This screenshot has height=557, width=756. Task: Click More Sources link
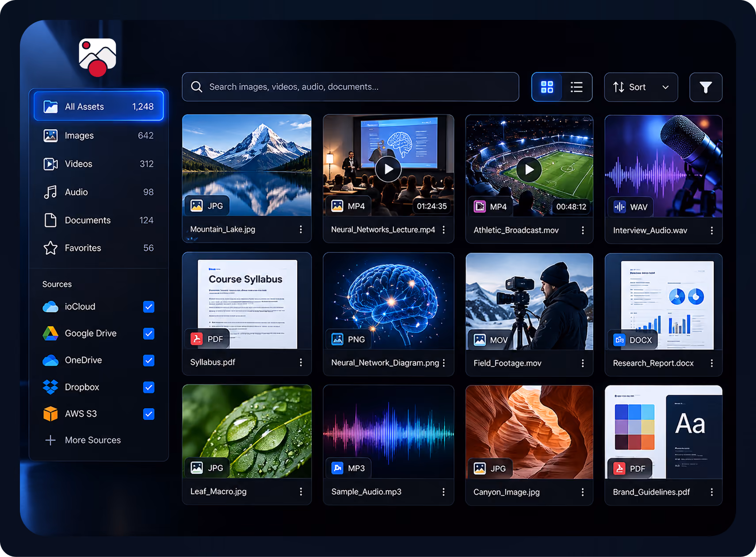pos(93,440)
